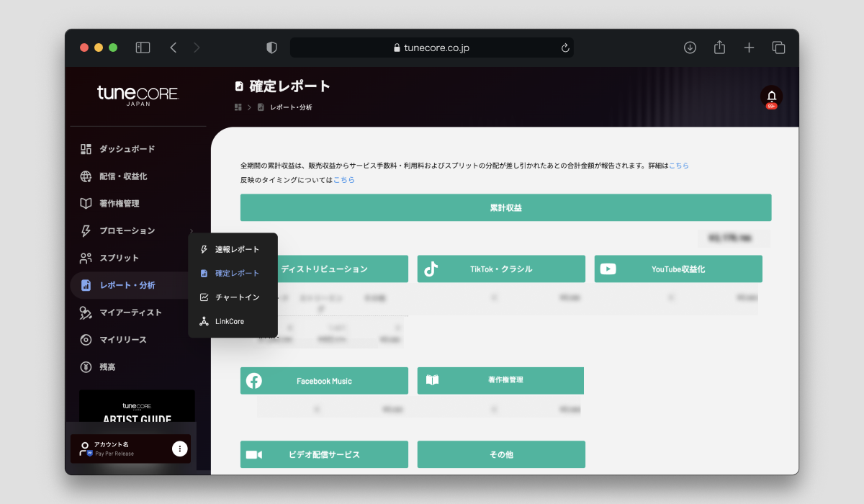Click the open-book icon on 著作権管理 card
The image size is (864, 504).
pos(432,380)
